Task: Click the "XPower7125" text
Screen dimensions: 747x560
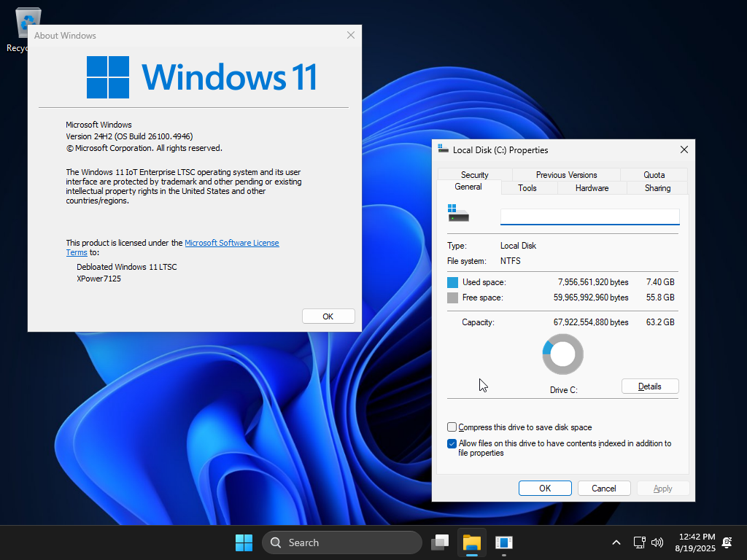Action: 98,279
